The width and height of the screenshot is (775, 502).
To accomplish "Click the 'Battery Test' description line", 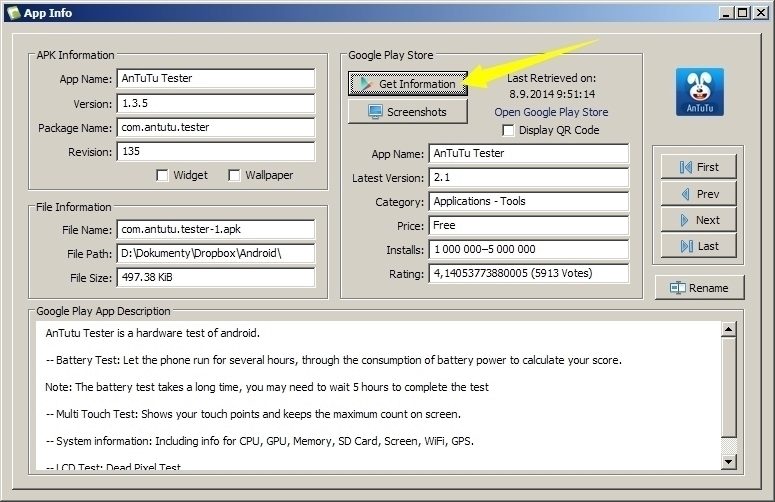I will click(x=334, y=360).
